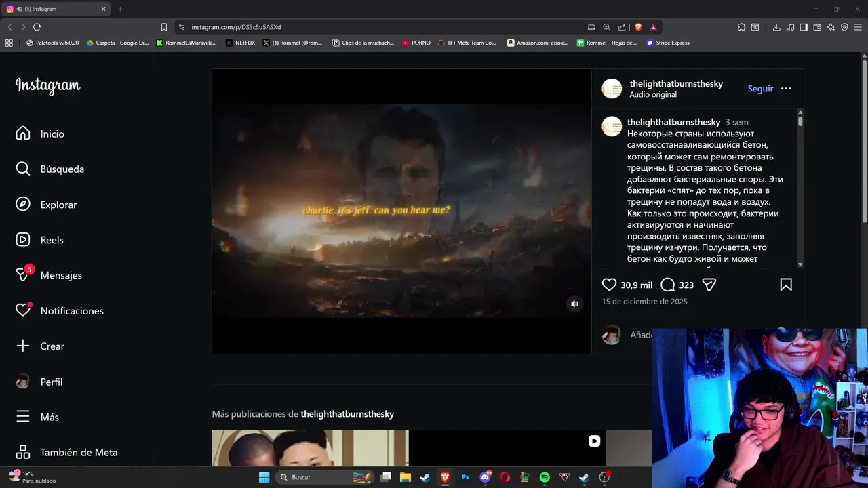Open thelighthatburnsthesky profile from post header
The image size is (868, 488).
pyautogui.click(x=676, y=83)
